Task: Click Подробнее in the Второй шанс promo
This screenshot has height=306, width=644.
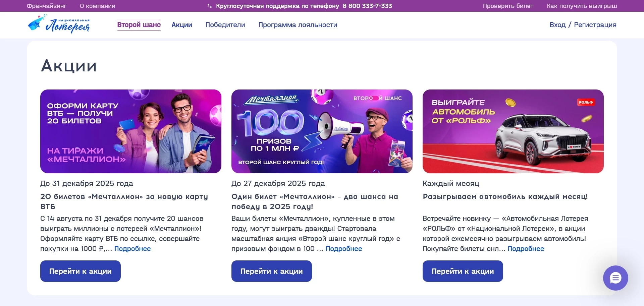Action: (344, 249)
